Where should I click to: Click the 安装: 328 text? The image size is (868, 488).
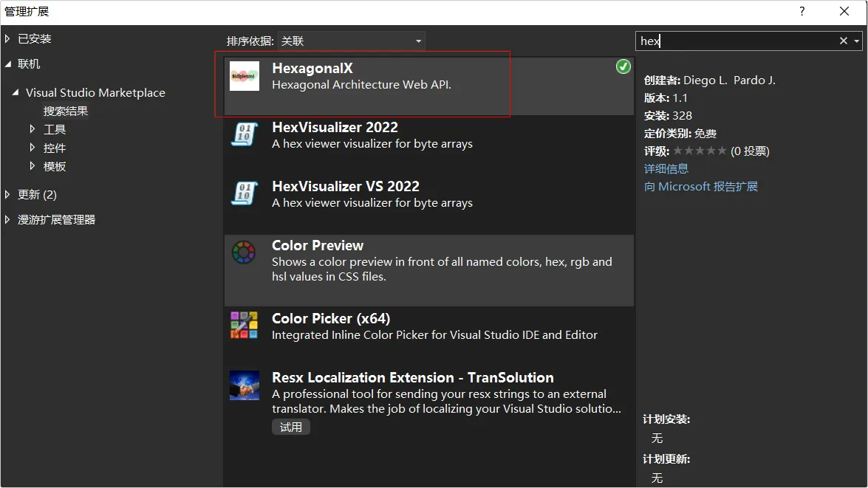(668, 116)
